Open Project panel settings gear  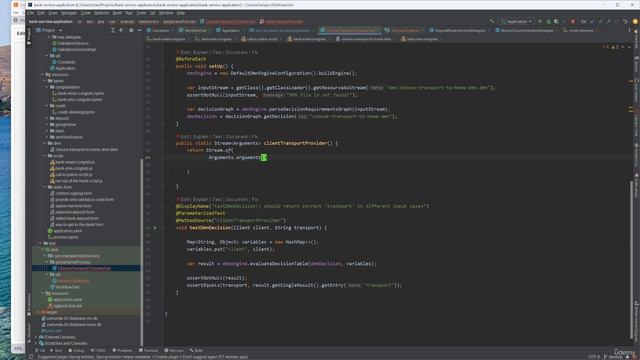coord(131,30)
